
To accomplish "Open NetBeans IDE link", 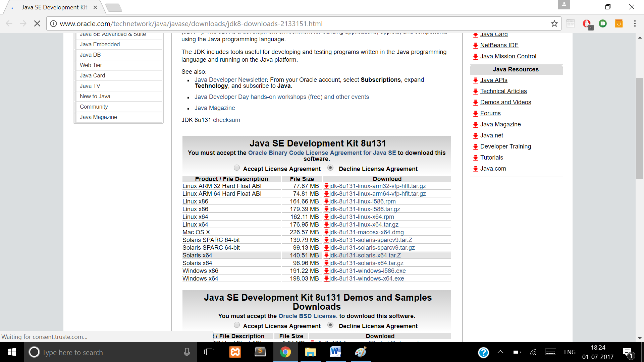I will point(499,45).
